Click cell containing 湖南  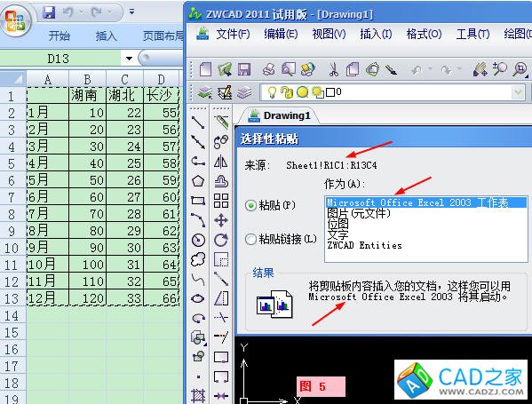(x=87, y=95)
